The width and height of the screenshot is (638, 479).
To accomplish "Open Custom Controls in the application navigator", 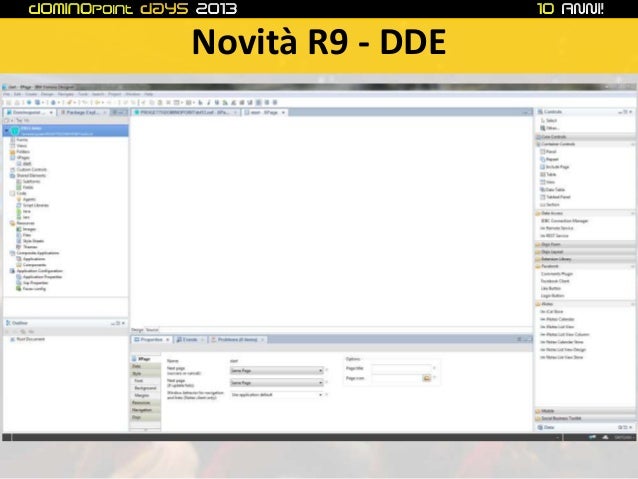I will 31,169.
